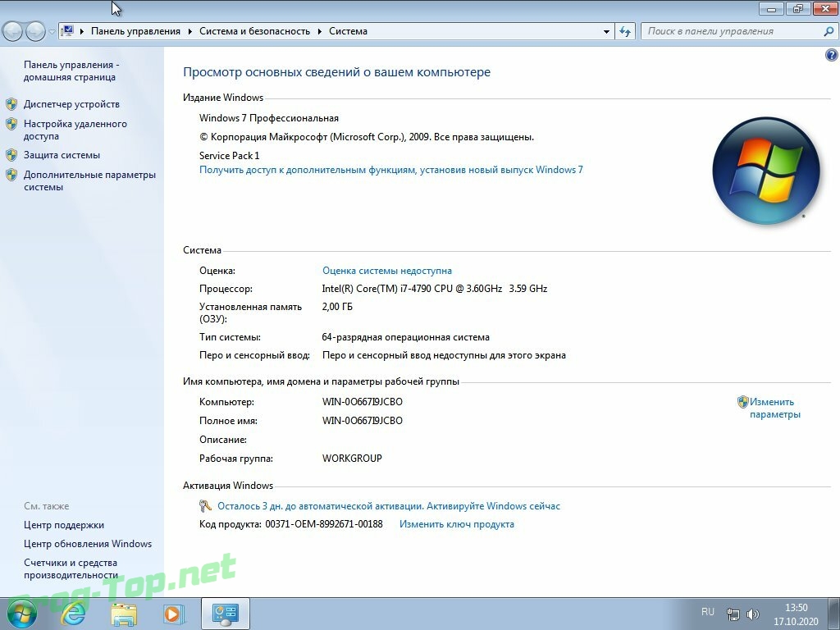Click WORKGROUP value text
Screen dimensions: 840x630
coord(352,458)
